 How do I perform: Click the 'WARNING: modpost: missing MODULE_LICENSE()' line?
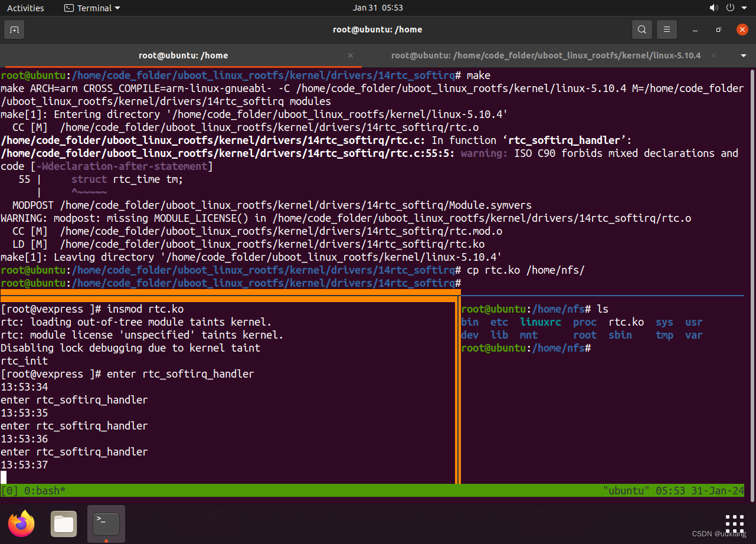pyautogui.click(x=346, y=218)
